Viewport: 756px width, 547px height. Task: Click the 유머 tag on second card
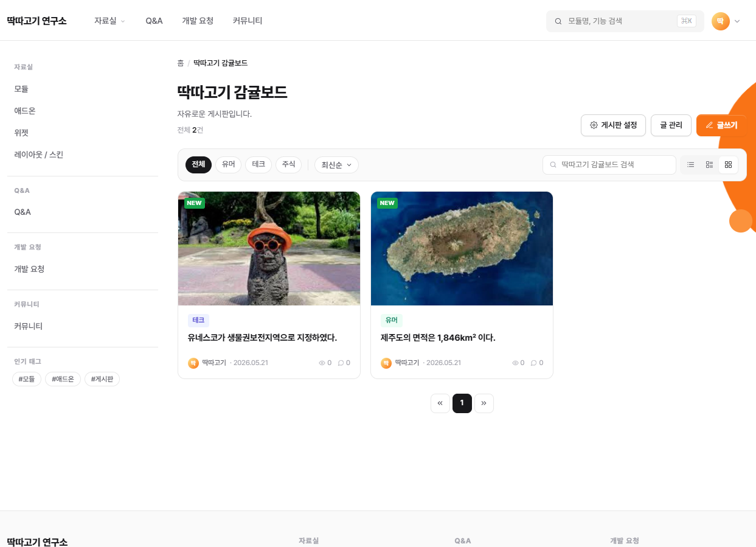point(392,321)
